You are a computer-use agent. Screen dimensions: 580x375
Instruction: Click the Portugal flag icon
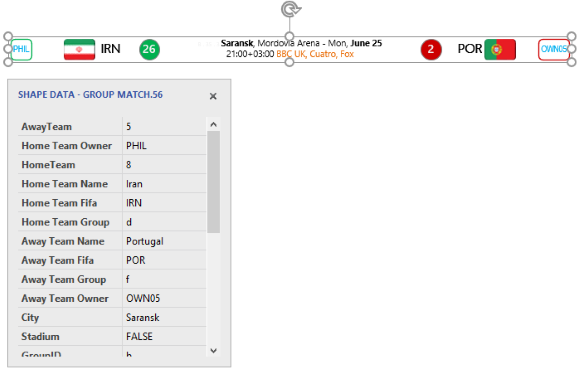pyautogui.click(x=500, y=49)
